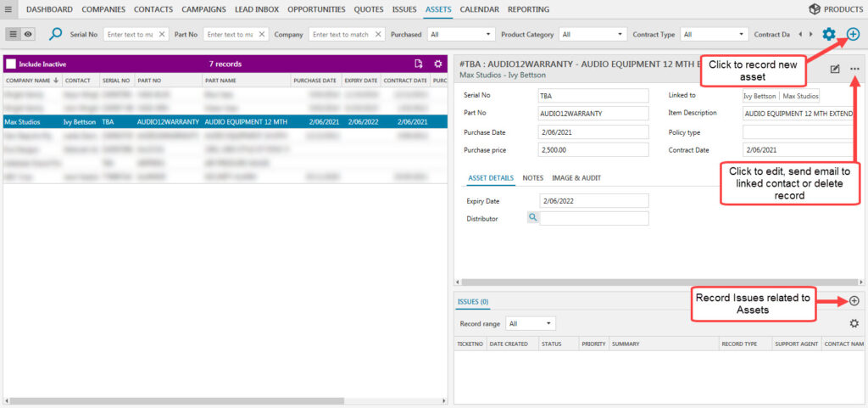Screen dimensions: 868x408
Task: Open the Issues grid settings gear
Action: click(854, 323)
